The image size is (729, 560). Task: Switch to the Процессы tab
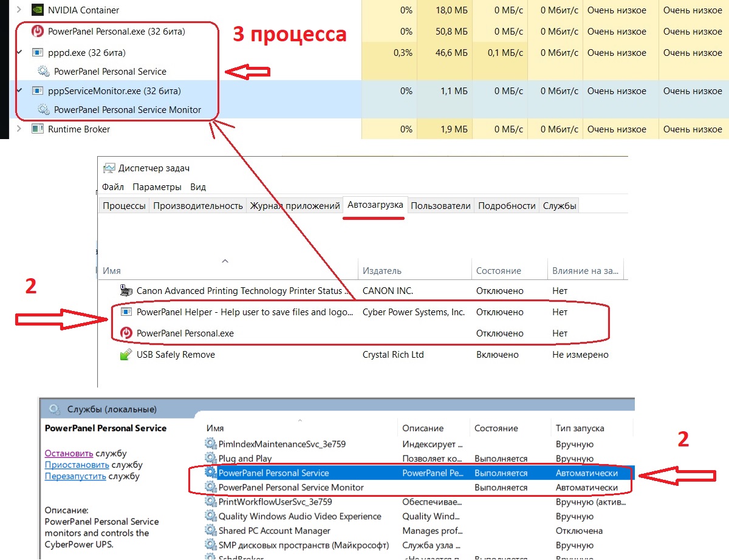pyautogui.click(x=124, y=206)
